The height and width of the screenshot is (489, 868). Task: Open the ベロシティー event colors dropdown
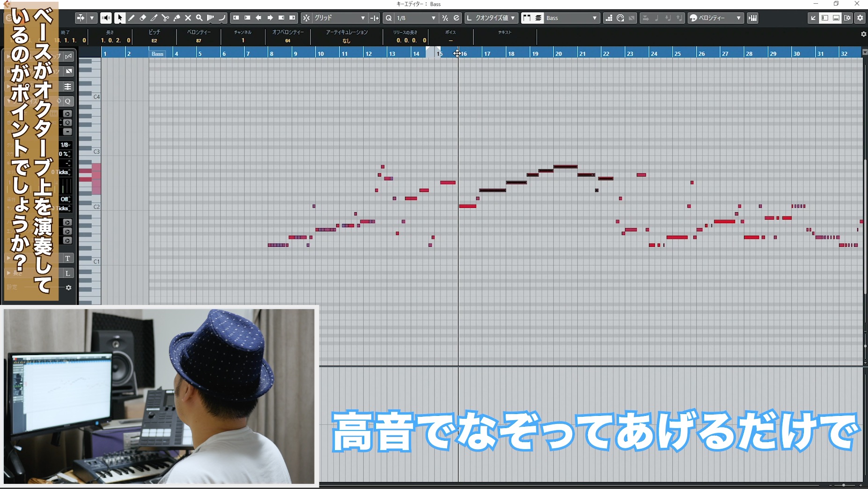click(716, 18)
